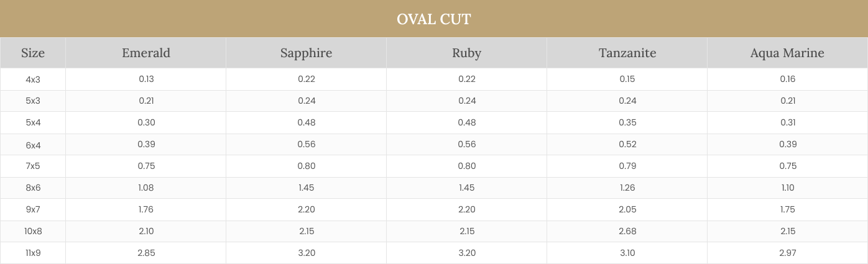Click the 4x3 size row label
Viewport: 868px width, 264px height.
pyautogui.click(x=33, y=79)
